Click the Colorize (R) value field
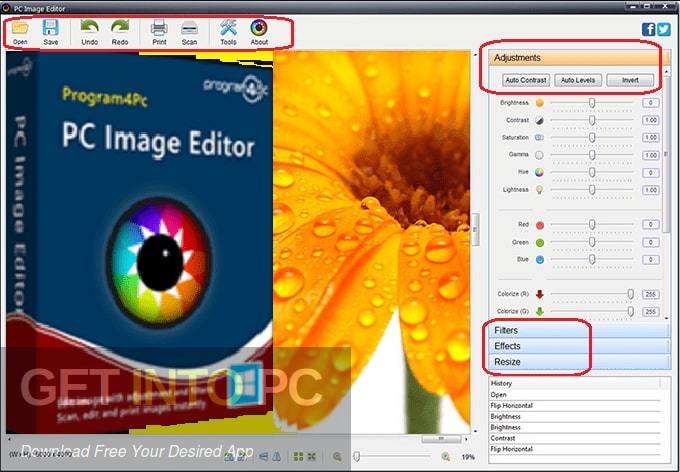The width and height of the screenshot is (680, 472). coord(651,295)
